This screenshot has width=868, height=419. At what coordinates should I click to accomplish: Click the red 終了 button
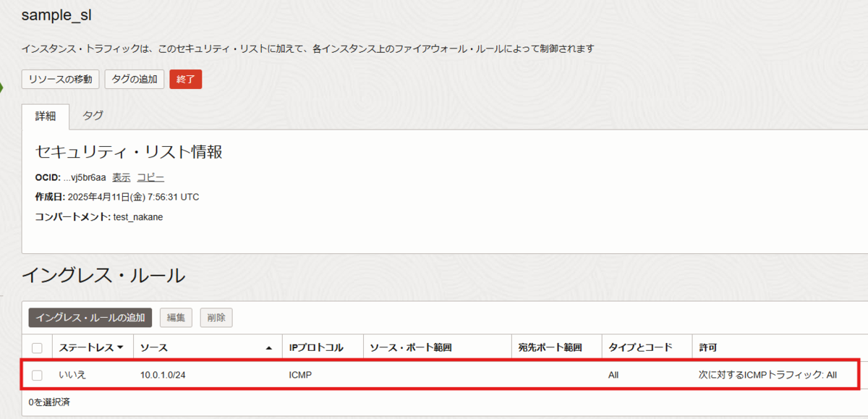click(186, 80)
